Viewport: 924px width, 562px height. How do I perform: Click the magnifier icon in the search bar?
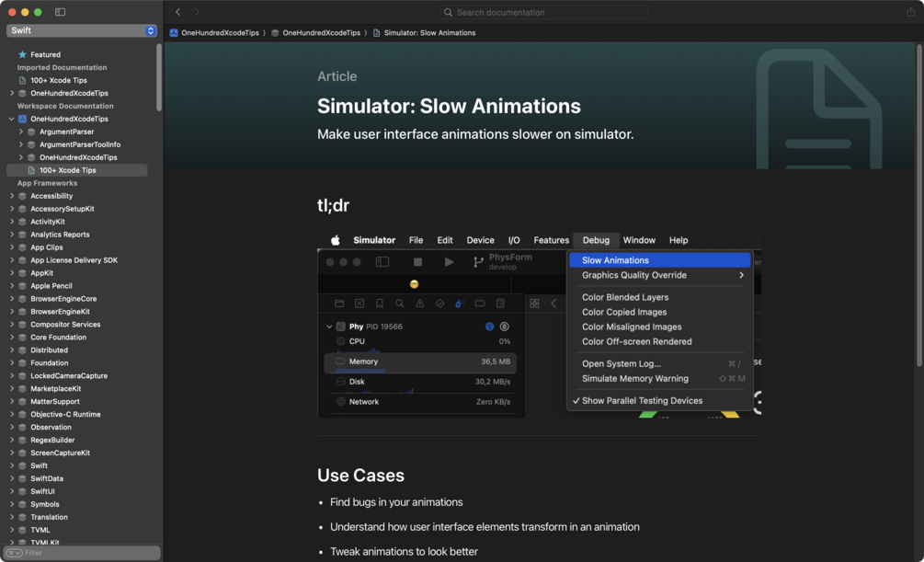pos(448,12)
